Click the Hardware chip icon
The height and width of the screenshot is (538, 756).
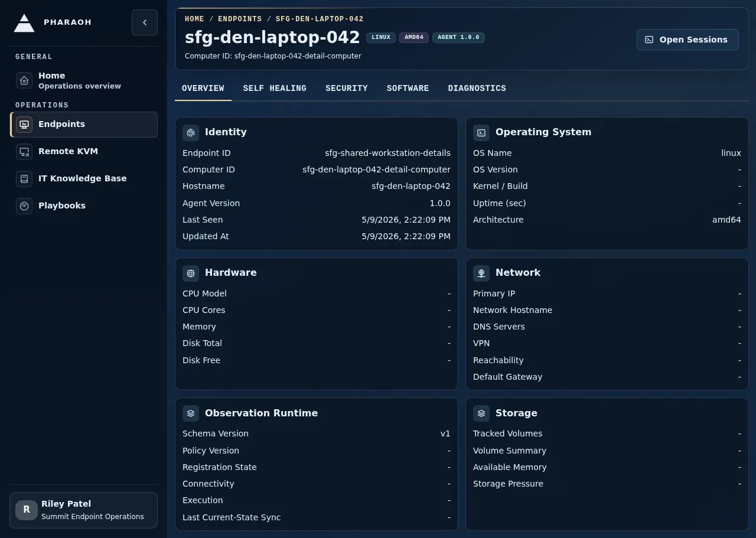pyautogui.click(x=191, y=273)
